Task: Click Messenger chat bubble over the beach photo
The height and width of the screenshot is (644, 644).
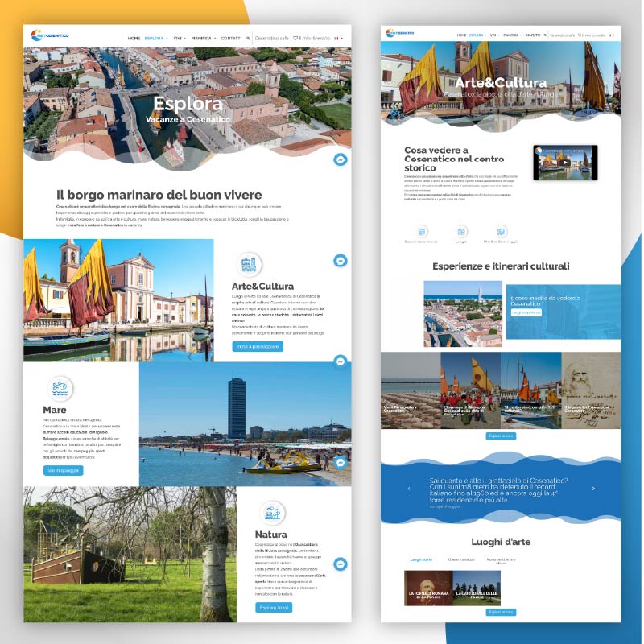Action: pyautogui.click(x=340, y=462)
